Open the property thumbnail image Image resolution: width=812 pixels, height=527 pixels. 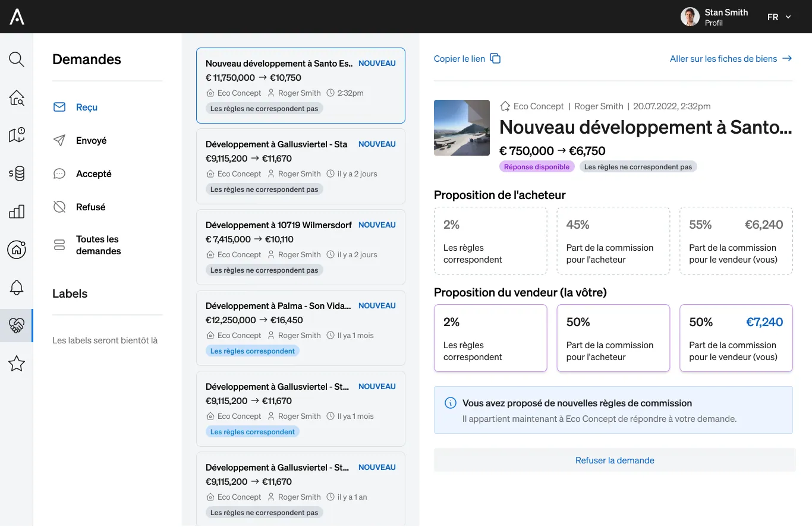(x=462, y=128)
